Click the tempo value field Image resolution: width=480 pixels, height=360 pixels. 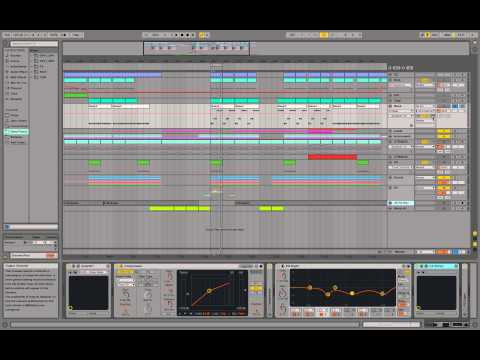(17, 35)
